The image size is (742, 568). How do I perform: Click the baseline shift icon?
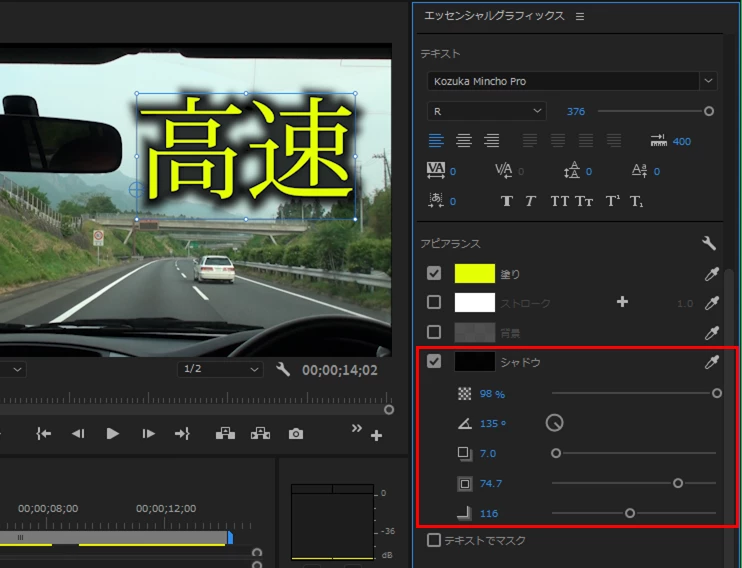tap(639, 170)
